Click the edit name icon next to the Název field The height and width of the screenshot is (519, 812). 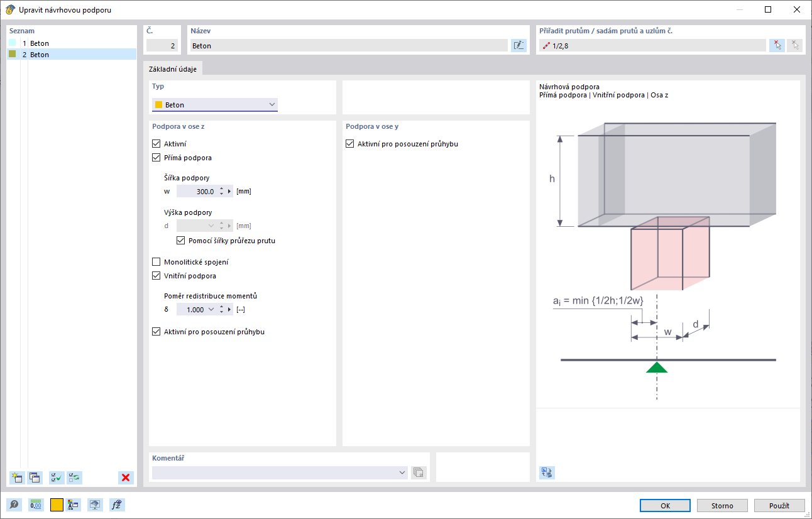[518, 45]
